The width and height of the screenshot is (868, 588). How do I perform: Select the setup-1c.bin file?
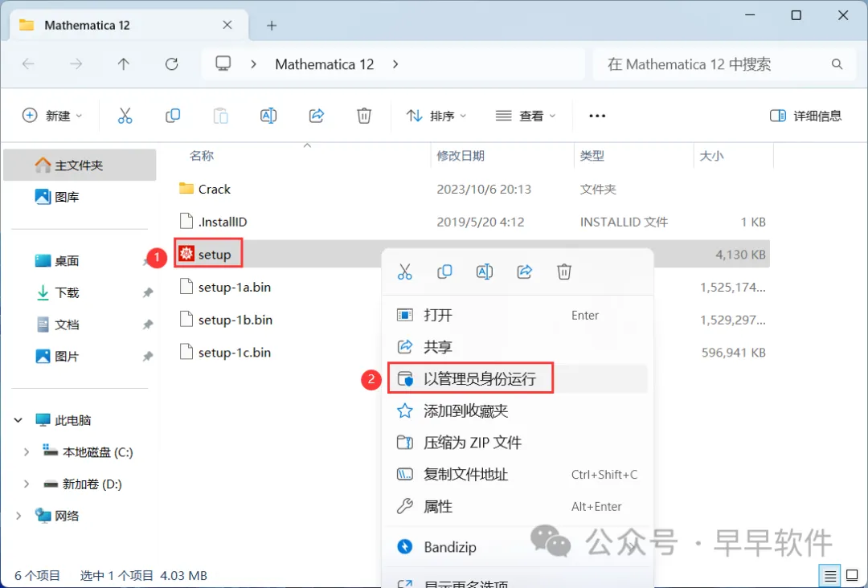click(x=472, y=353)
